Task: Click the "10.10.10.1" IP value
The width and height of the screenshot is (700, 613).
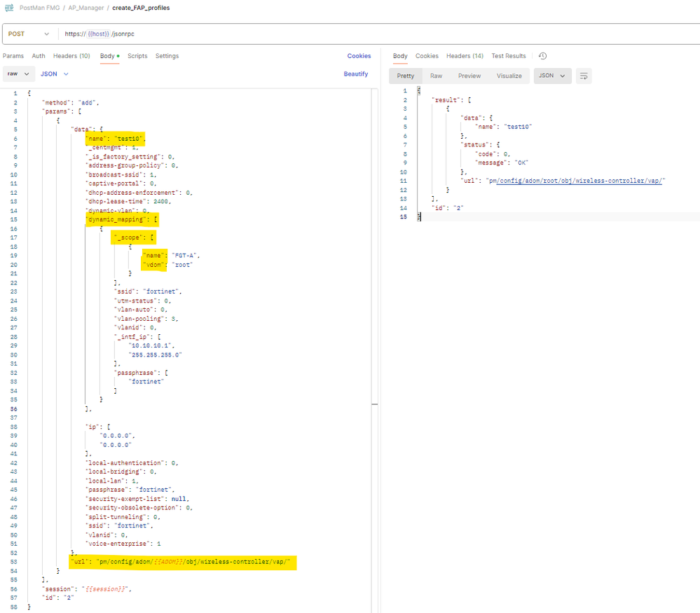Action: (x=151, y=345)
